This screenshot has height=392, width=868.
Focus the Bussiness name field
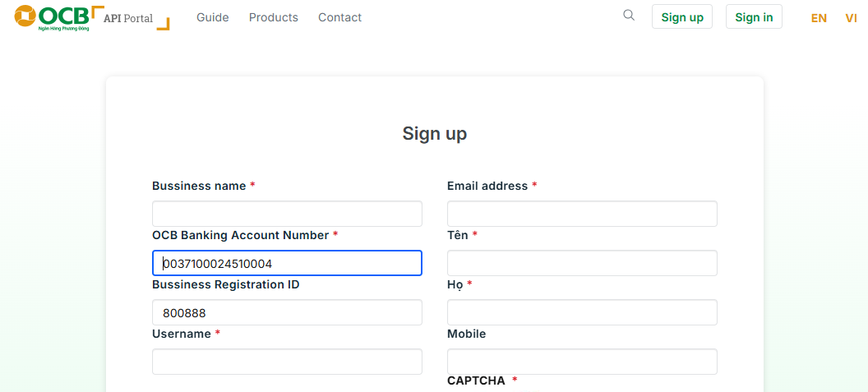(x=287, y=214)
